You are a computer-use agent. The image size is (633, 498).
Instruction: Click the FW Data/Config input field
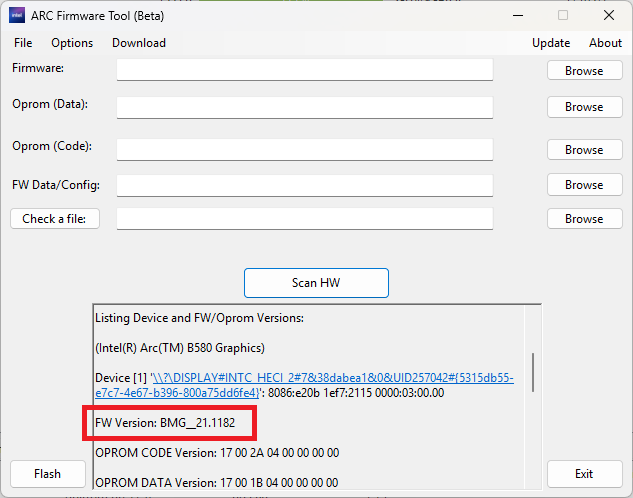click(305, 186)
